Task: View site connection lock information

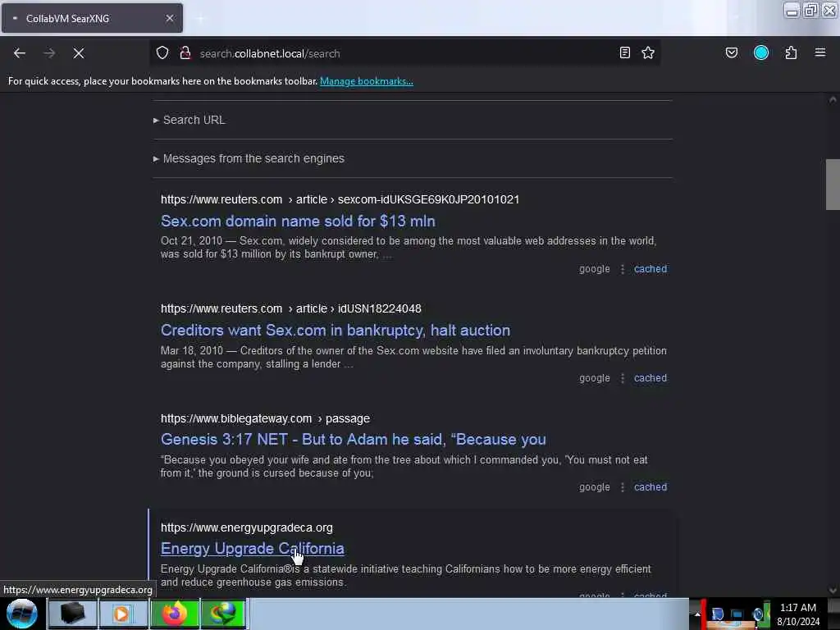Action: pyautogui.click(x=185, y=53)
